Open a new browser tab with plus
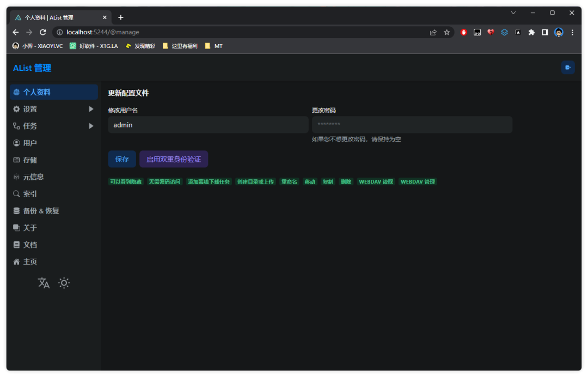This screenshot has width=588, height=377. click(x=121, y=17)
